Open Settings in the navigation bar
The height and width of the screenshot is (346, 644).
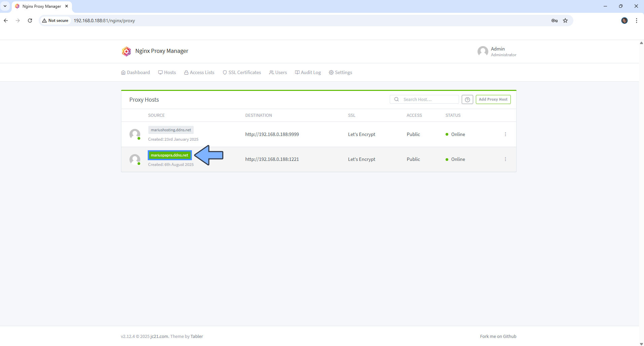pos(341,72)
